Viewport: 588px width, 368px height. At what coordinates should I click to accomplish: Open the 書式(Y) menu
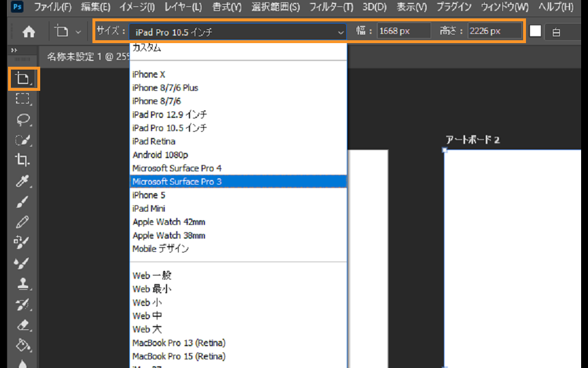pyautogui.click(x=227, y=7)
